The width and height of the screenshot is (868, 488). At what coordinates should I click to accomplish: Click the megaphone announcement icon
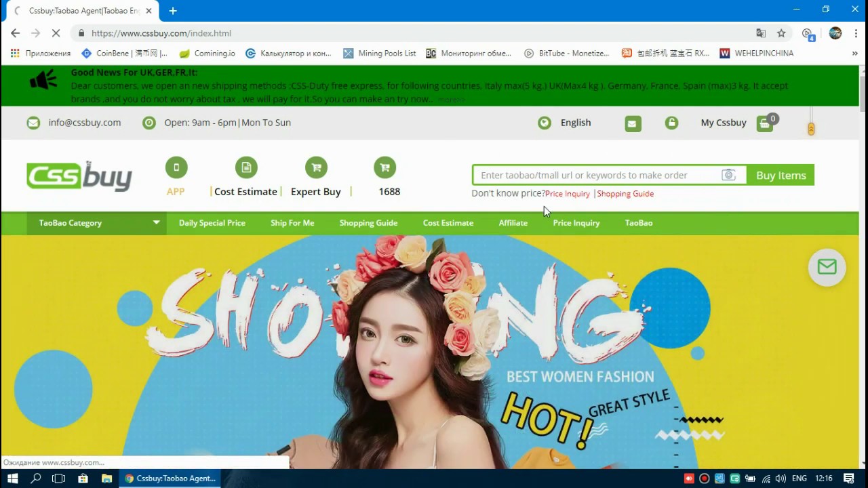point(43,81)
